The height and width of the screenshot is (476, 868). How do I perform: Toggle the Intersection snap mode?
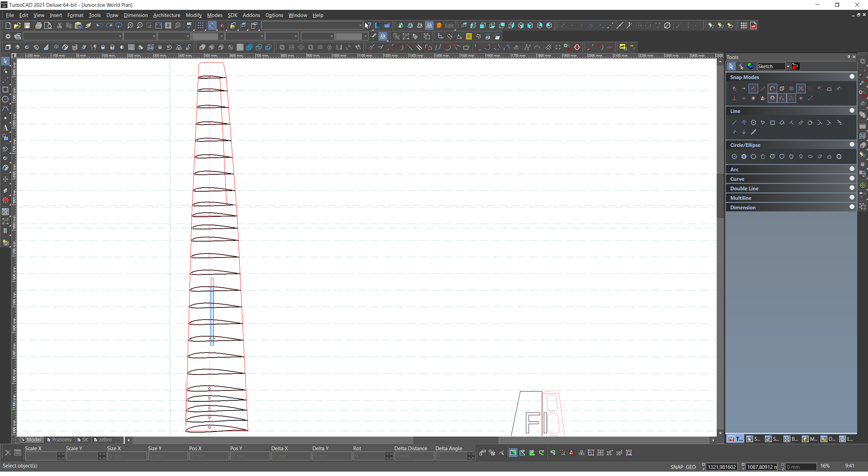tap(801, 89)
